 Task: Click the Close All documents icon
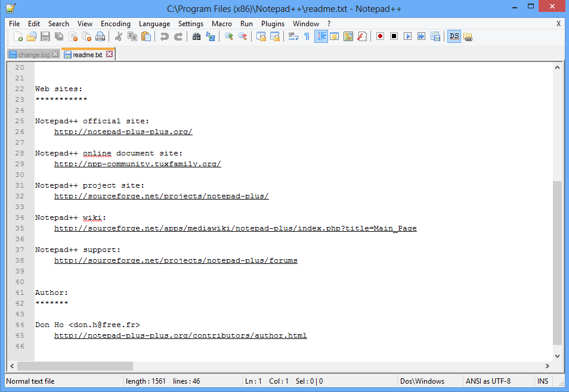click(x=86, y=36)
